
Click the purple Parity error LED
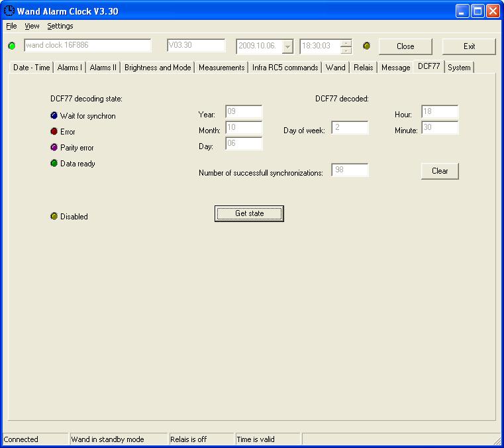(54, 147)
